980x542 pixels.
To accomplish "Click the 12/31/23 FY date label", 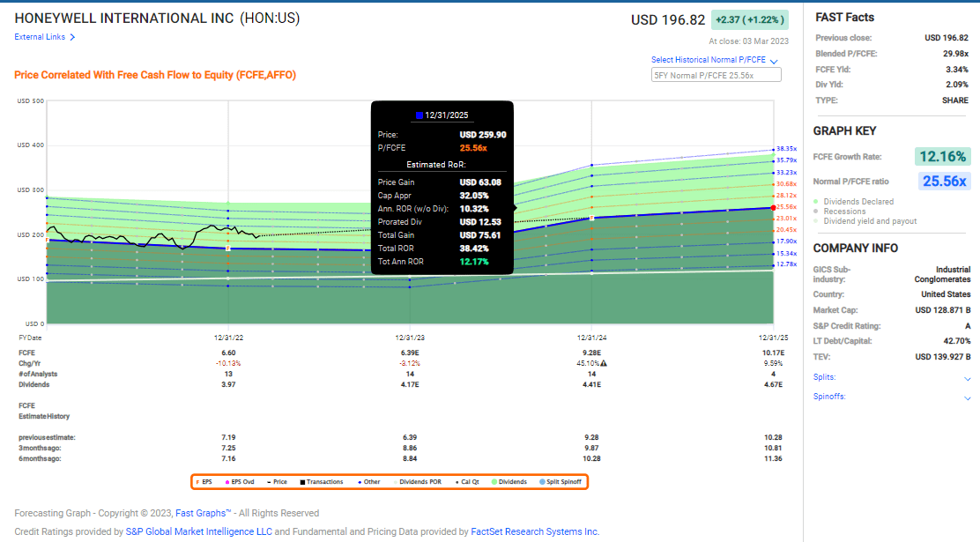I will pos(410,338).
